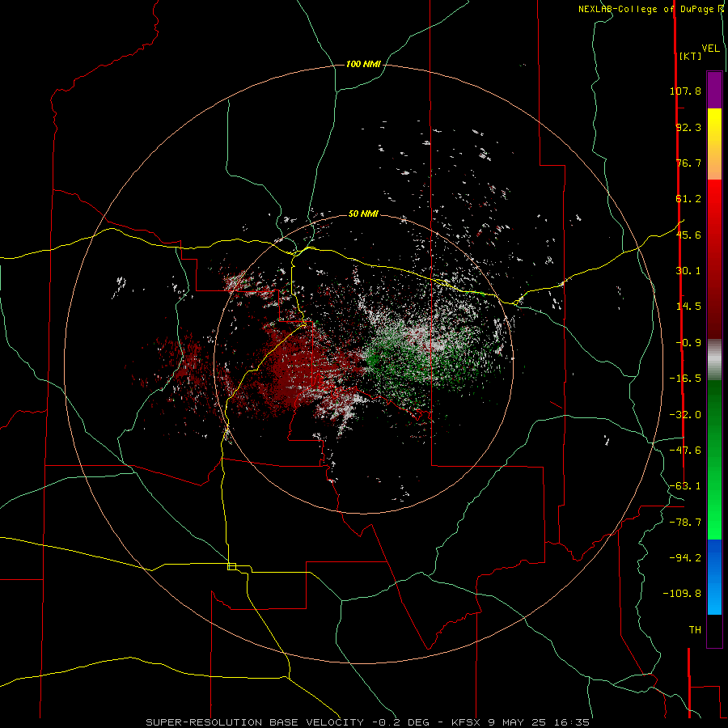Click the 14.5 value on the velocity scale
Screen dimensions: 728x728
(688, 307)
